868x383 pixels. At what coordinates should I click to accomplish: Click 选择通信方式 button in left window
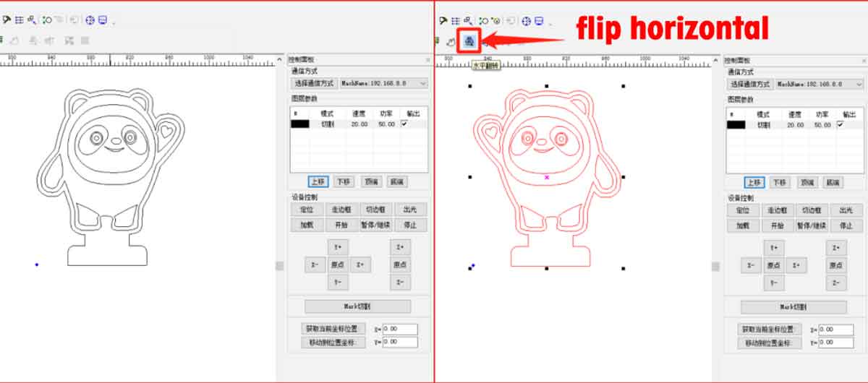tap(313, 84)
